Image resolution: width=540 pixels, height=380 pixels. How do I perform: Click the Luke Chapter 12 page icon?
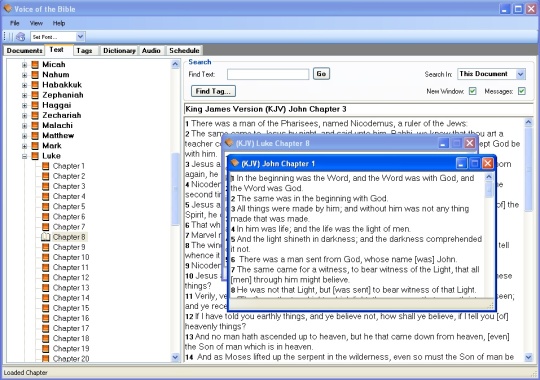(45, 278)
